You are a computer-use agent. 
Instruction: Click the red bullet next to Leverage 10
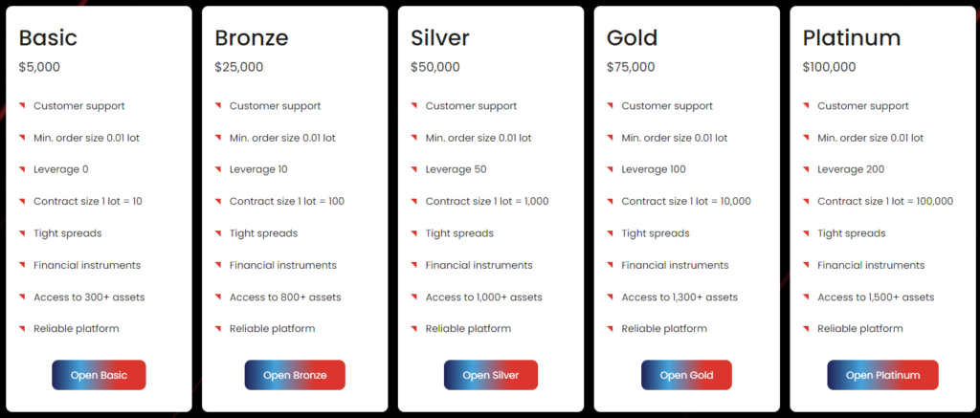pos(219,169)
